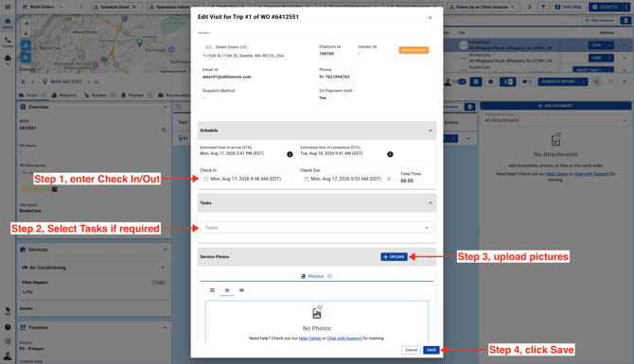Click the Assets button in top bar
634x364 pixels.
(x=608, y=7)
